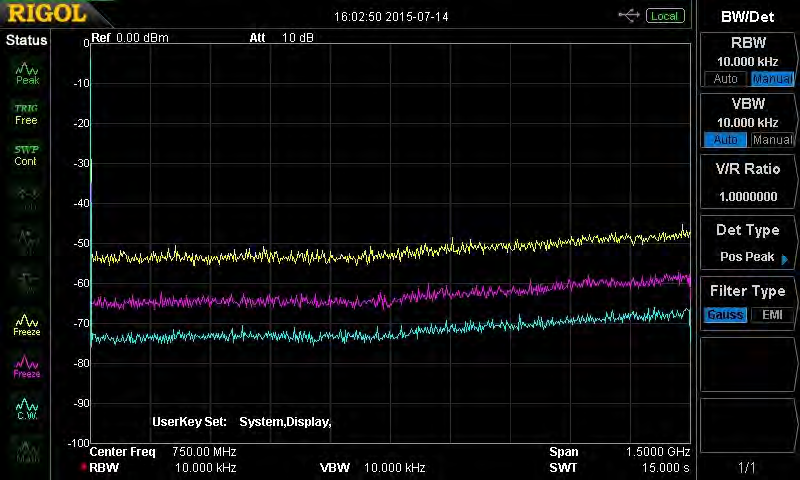This screenshot has height=480, width=800.
Task: Click the -50 axis label
Action: pyautogui.click(x=82, y=243)
